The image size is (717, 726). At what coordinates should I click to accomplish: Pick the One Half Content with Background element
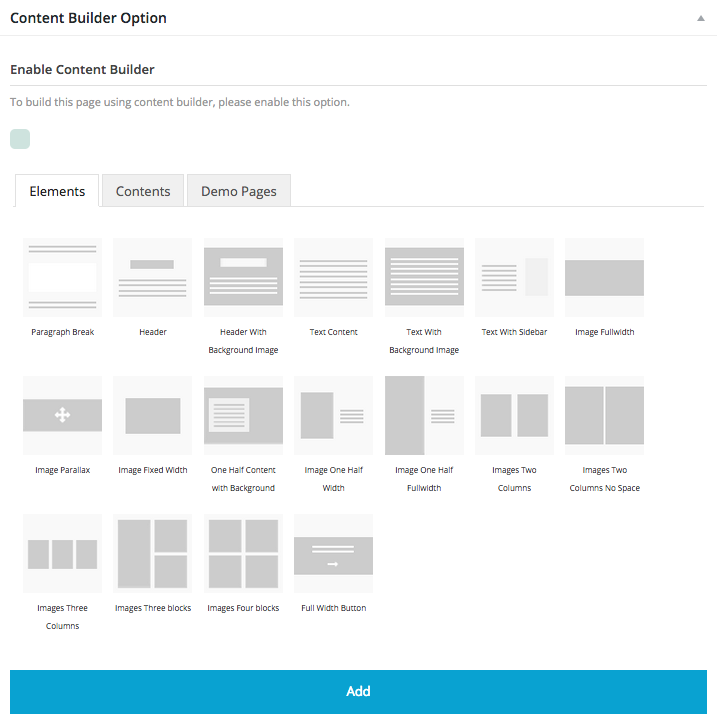click(x=243, y=415)
